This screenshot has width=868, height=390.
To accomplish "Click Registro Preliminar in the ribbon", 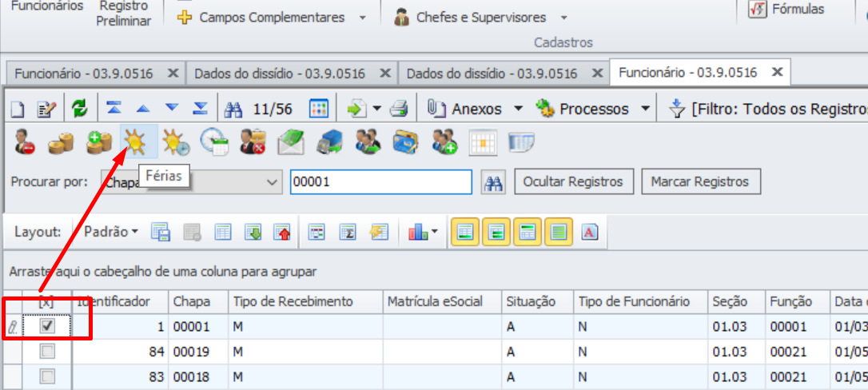I will tap(123, 14).
